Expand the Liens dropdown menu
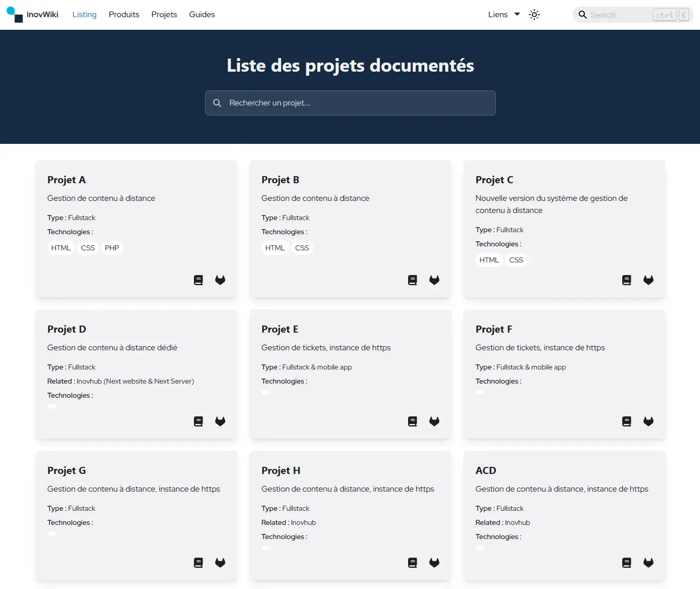The width and height of the screenshot is (700, 589). point(497,15)
